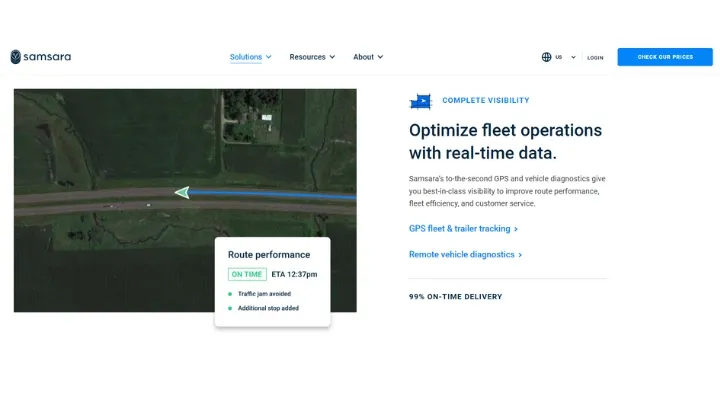Viewport: 720px width, 405px height.
Task: Click the 99% On-Time Delivery label
Action: tap(455, 297)
